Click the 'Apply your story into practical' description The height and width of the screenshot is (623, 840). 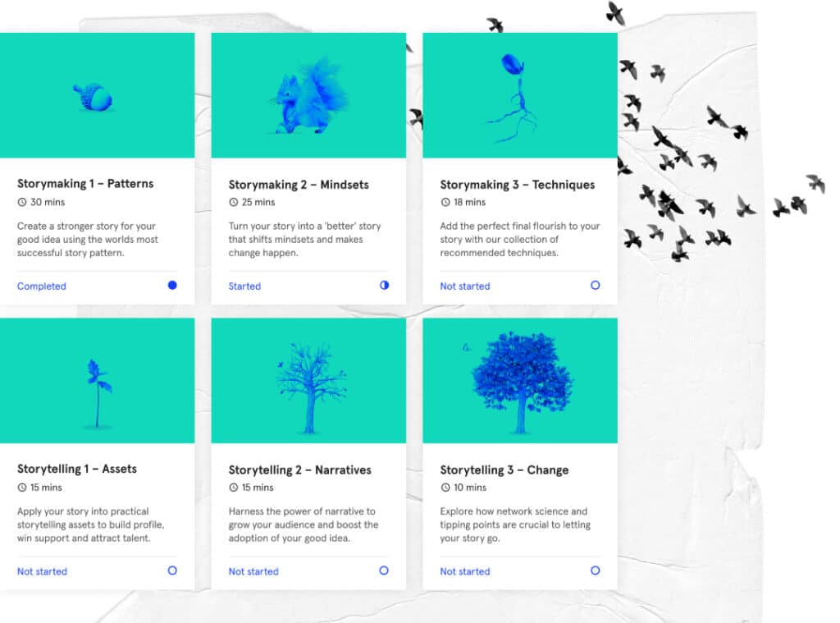pos(91,525)
